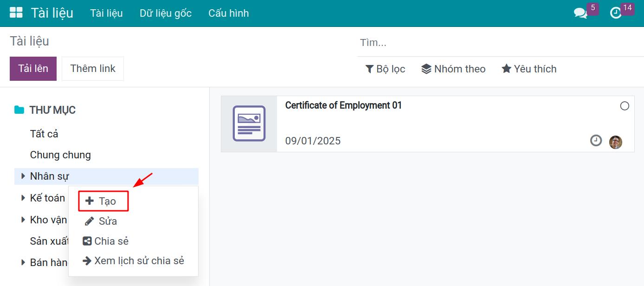
Task: Open the apps grid home menu icon
Action: click(x=16, y=13)
